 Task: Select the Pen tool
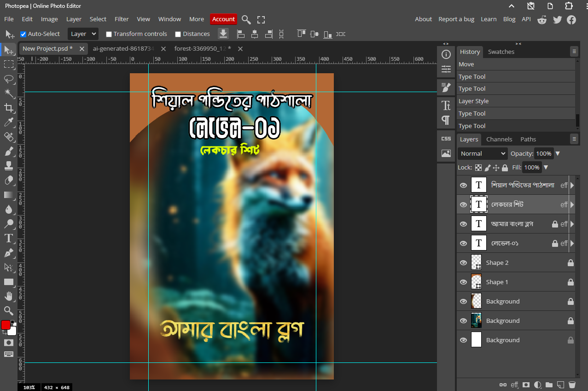(9, 253)
